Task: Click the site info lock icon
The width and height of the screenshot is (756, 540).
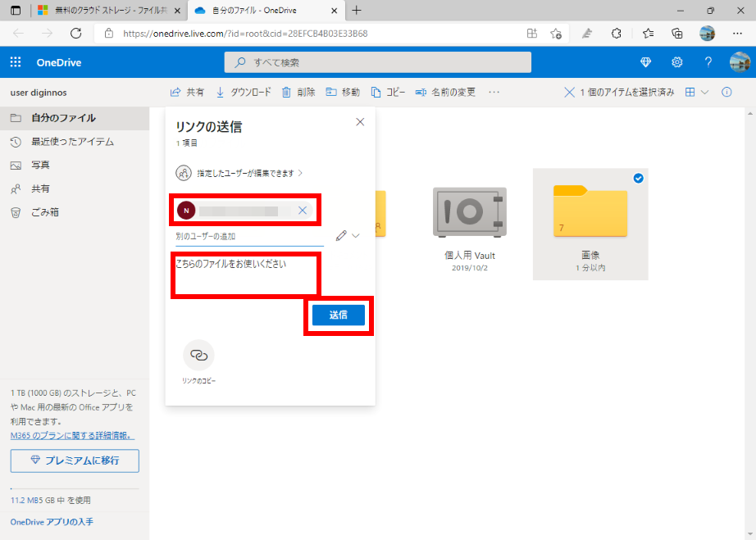Action: click(x=109, y=34)
